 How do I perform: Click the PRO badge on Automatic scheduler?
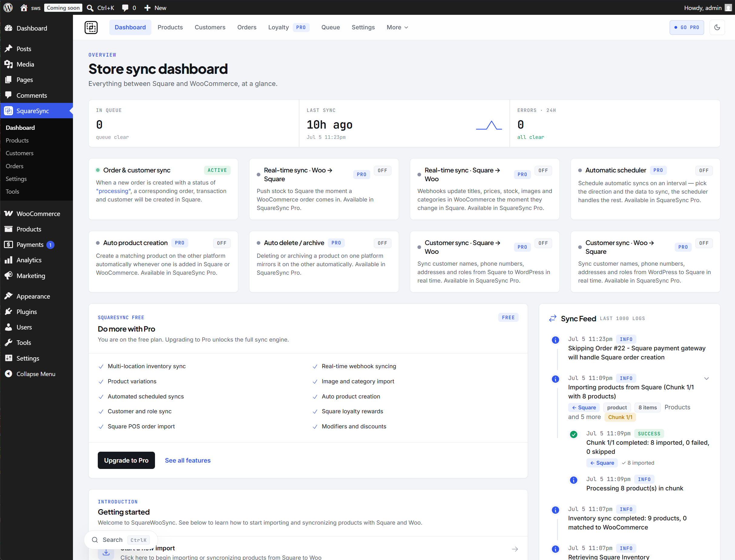pos(658,170)
